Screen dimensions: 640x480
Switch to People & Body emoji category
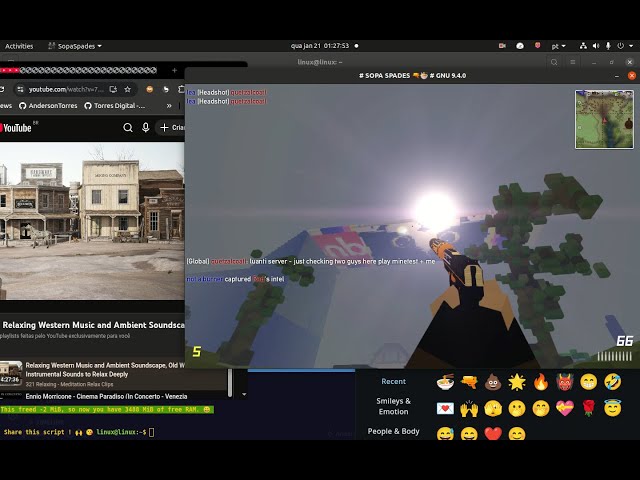[x=393, y=432]
